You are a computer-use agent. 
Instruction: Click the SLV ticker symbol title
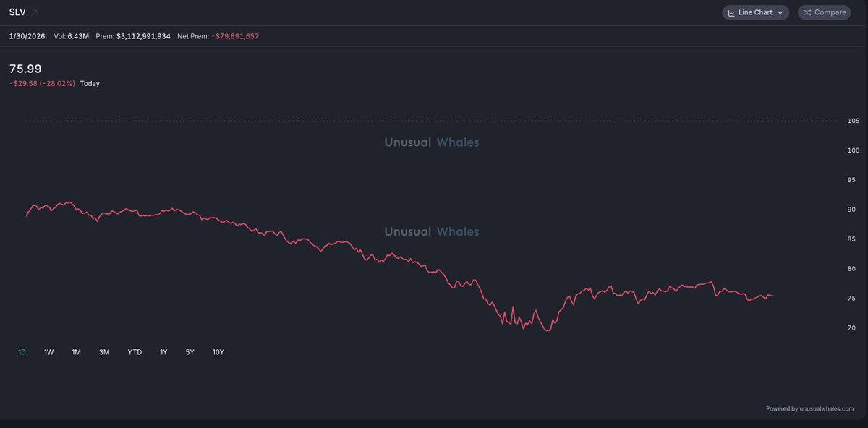pyautogui.click(x=17, y=13)
